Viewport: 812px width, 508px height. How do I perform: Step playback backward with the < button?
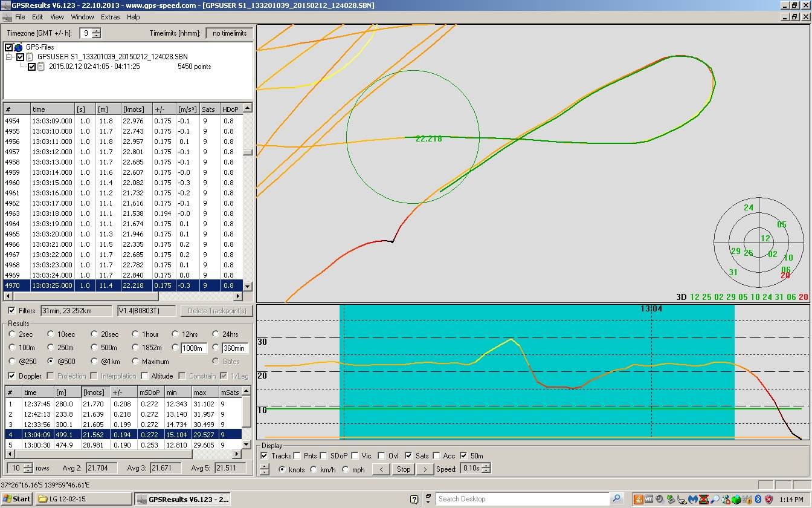pyautogui.click(x=381, y=469)
